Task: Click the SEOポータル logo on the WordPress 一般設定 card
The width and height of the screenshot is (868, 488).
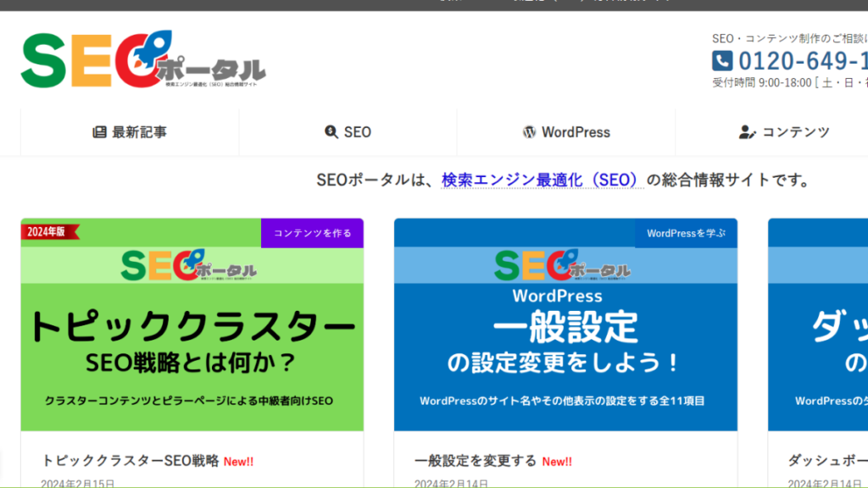Action: [564, 264]
